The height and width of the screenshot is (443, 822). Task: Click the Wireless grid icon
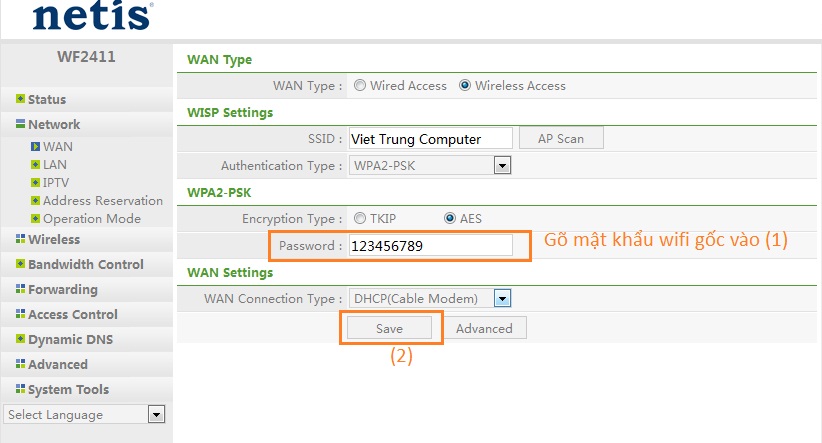[20, 239]
